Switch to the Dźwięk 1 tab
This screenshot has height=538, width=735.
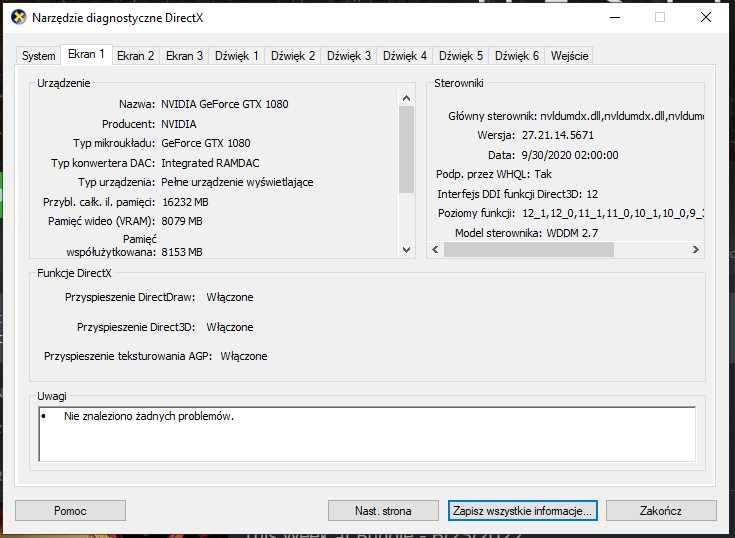click(237, 56)
